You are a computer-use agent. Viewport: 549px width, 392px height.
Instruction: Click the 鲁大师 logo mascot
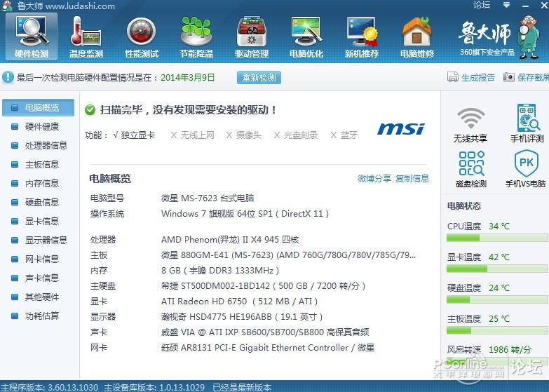coord(529,36)
